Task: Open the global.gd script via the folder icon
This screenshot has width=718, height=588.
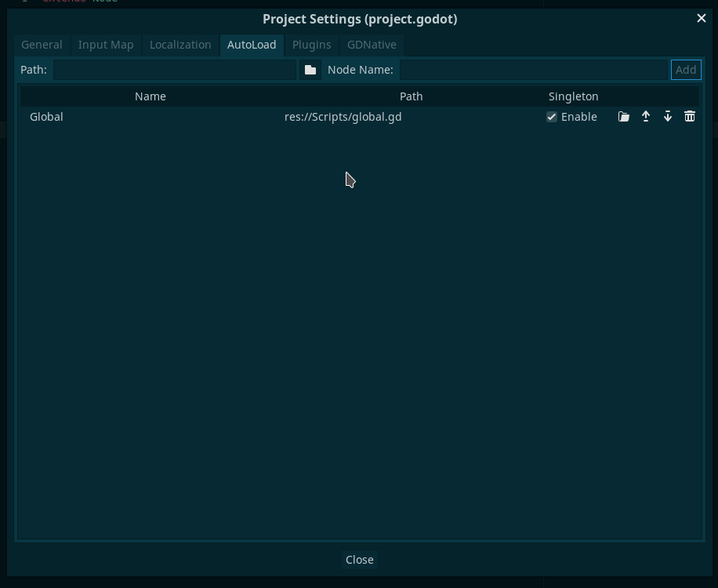Action: pyautogui.click(x=623, y=116)
